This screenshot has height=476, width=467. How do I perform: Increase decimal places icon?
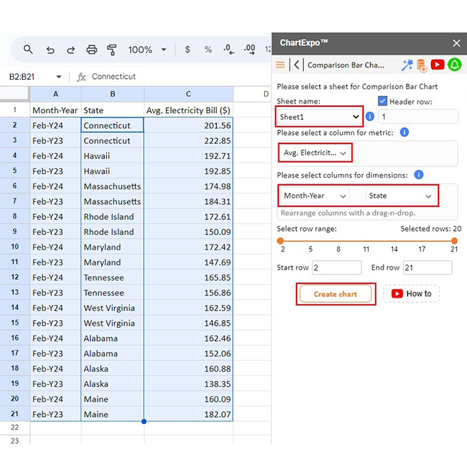coord(249,49)
